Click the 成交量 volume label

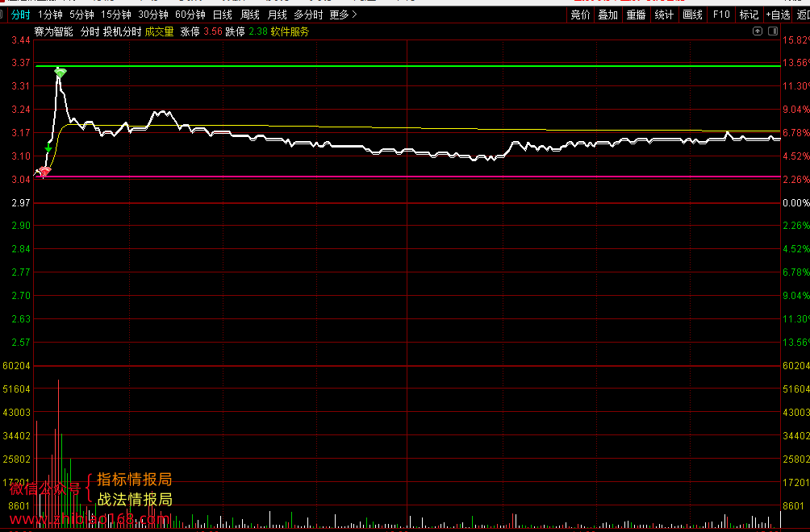(x=159, y=31)
